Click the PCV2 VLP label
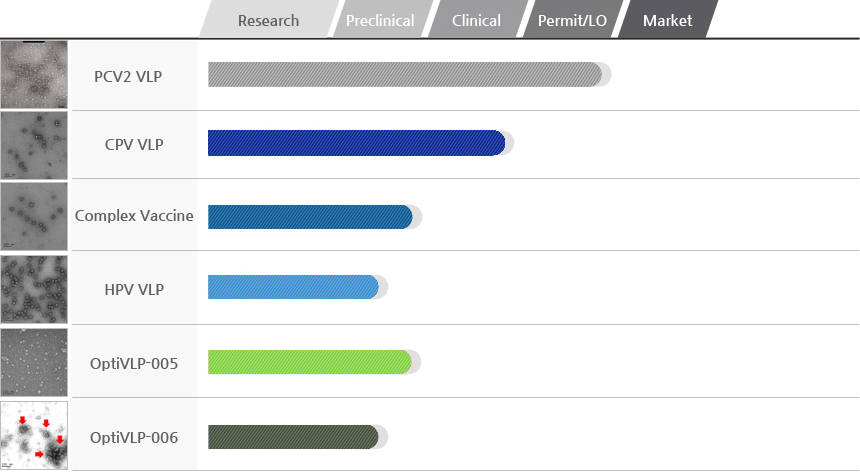Viewport: 860px width, 472px height. pos(128,76)
